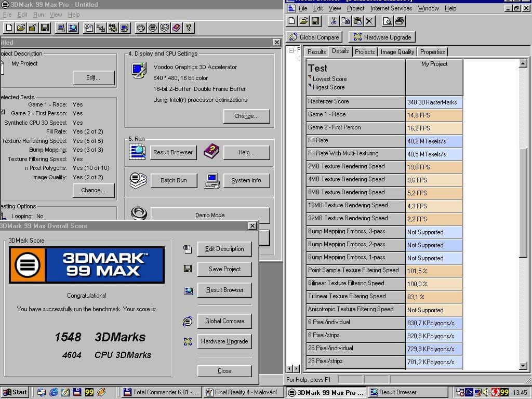
Task: Click the monitor icon in Display and CPU Settings
Action: coord(139,70)
